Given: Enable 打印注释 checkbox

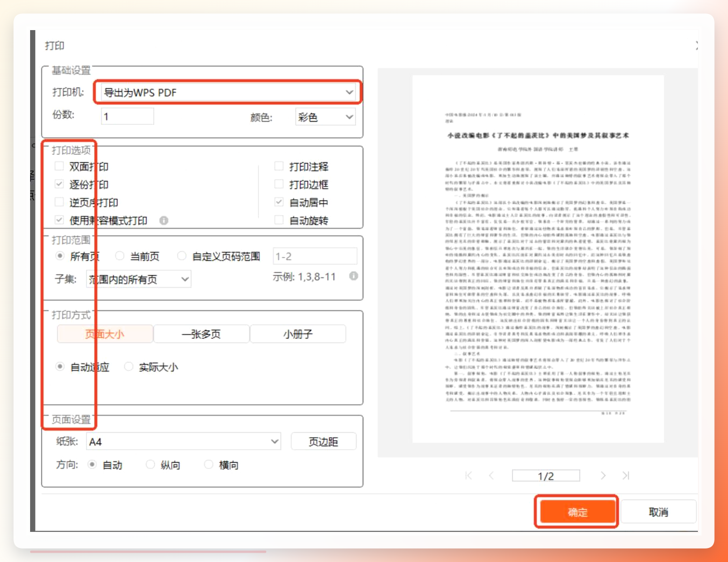Looking at the screenshot, I should [279, 166].
